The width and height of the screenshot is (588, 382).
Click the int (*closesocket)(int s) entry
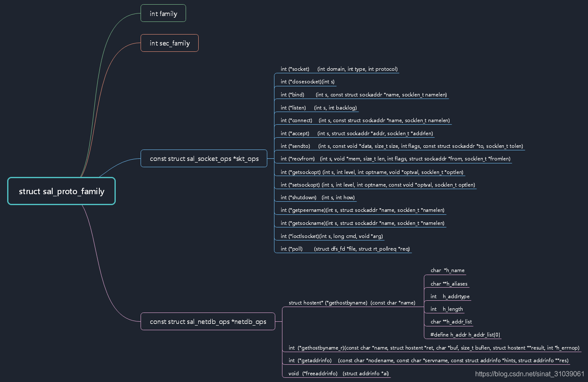308,82
